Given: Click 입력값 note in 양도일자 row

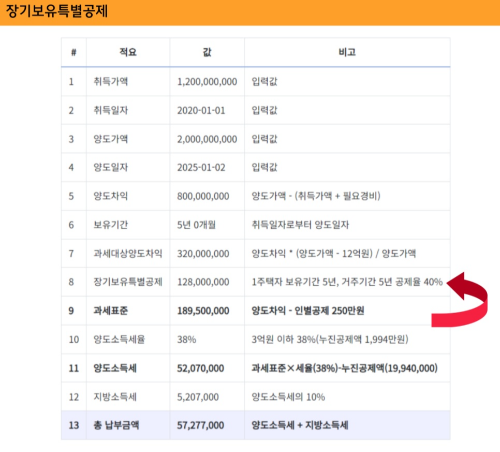Looking at the screenshot, I should click(264, 167).
